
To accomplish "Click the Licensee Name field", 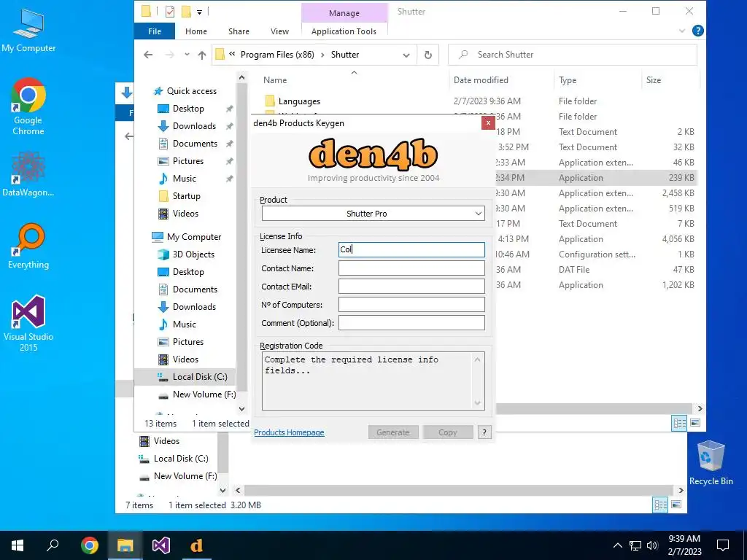I will [411, 250].
